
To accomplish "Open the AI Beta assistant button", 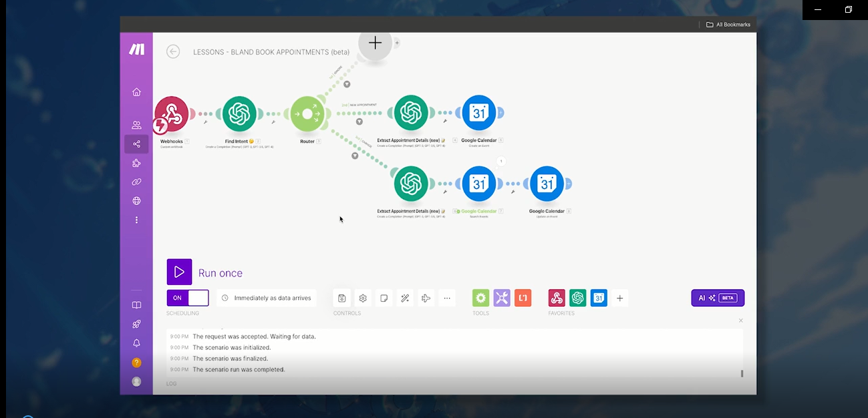I will [717, 298].
